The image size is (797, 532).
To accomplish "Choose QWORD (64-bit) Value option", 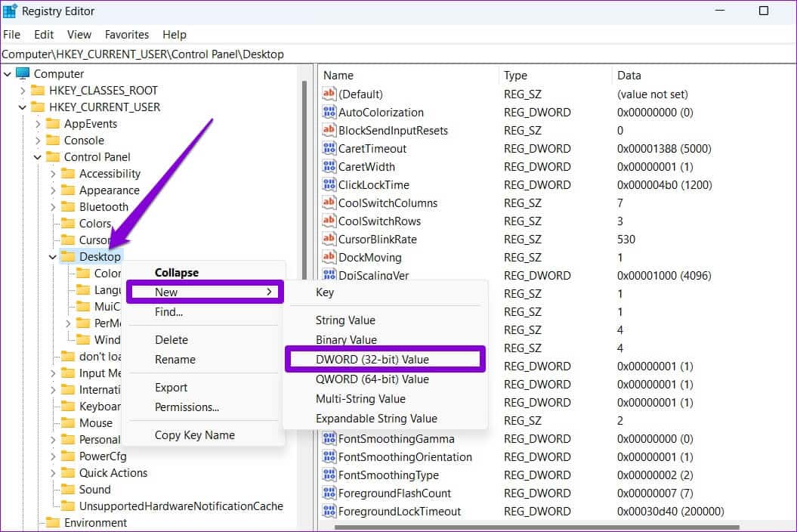I will pyautogui.click(x=385, y=379).
